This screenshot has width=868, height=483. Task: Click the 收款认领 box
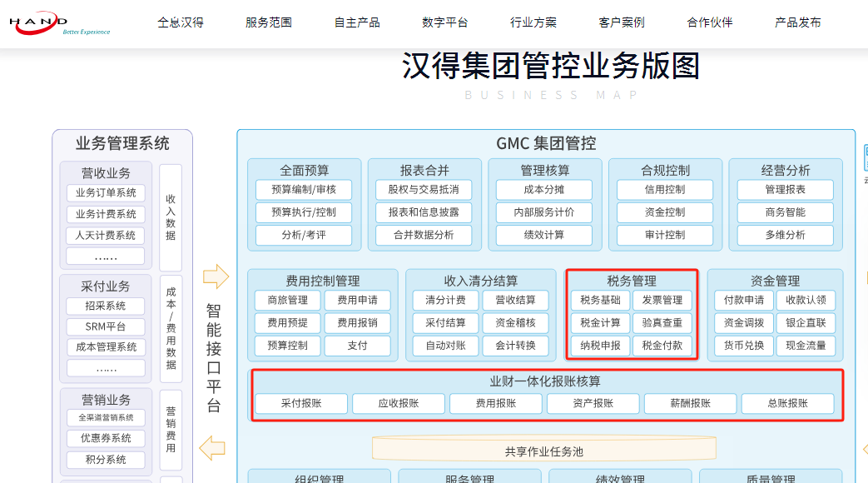pos(806,301)
